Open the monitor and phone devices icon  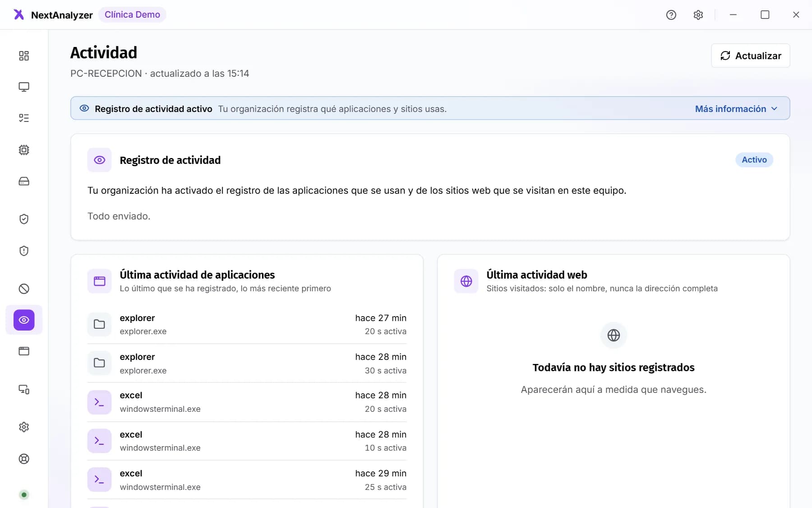point(24,389)
